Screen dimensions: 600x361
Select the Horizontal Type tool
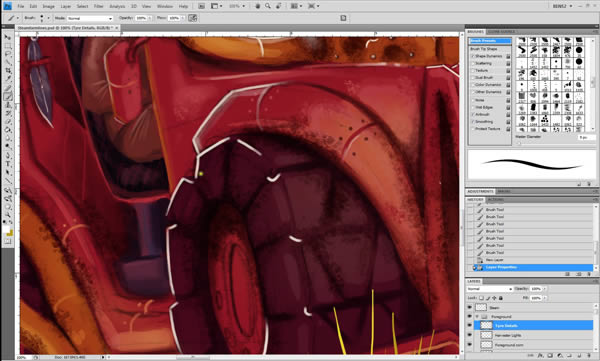[7, 164]
